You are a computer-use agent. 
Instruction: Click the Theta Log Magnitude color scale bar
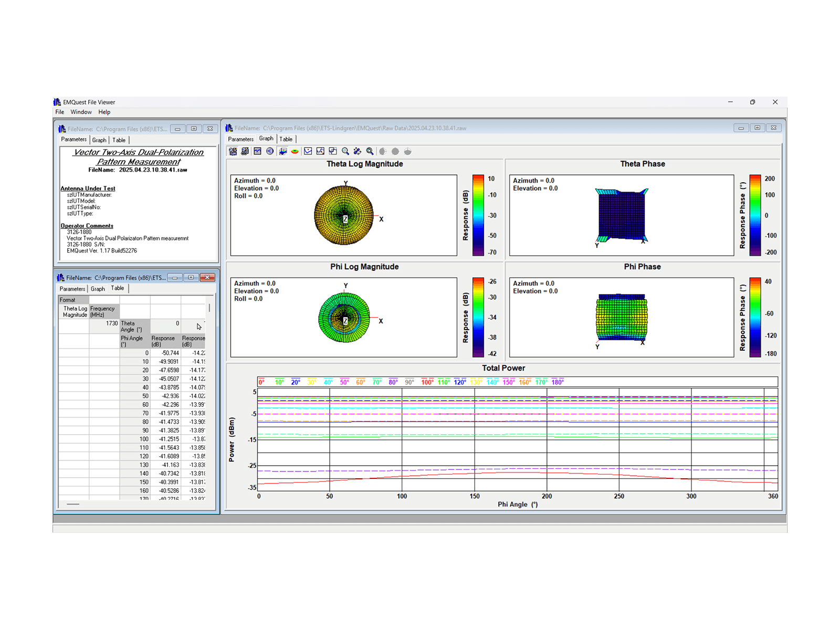(478, 215)
